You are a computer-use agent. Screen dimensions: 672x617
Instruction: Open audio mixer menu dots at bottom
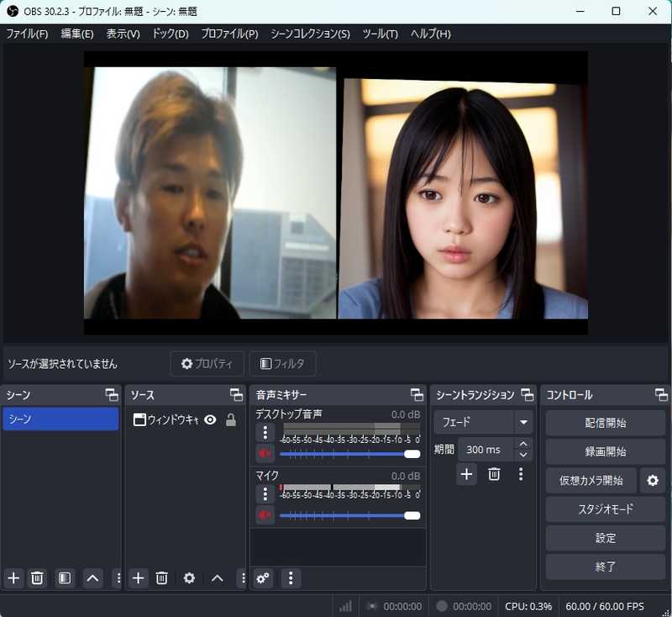pyautogui.click(x=291, y=578)
